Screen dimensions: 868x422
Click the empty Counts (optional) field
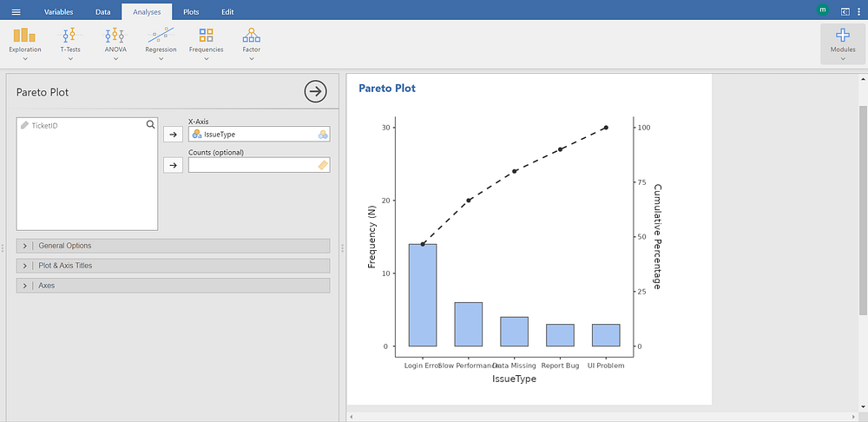(x=260, y=165)
